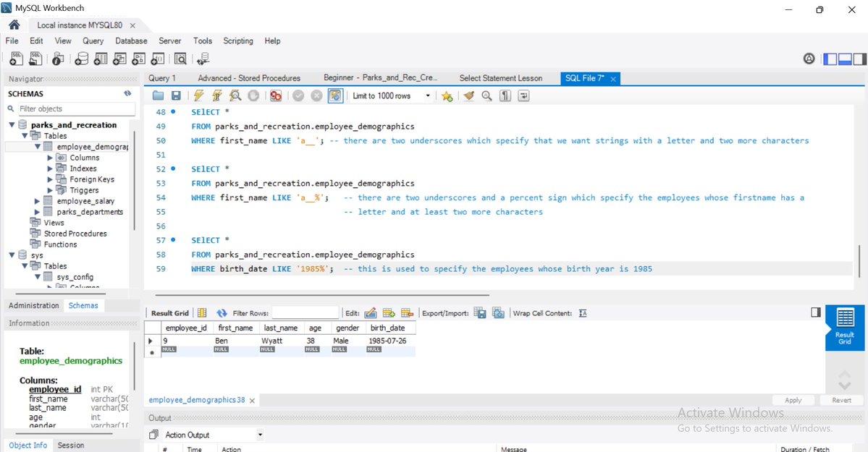Click inside the Filter Rows search field

click(304, 312)
